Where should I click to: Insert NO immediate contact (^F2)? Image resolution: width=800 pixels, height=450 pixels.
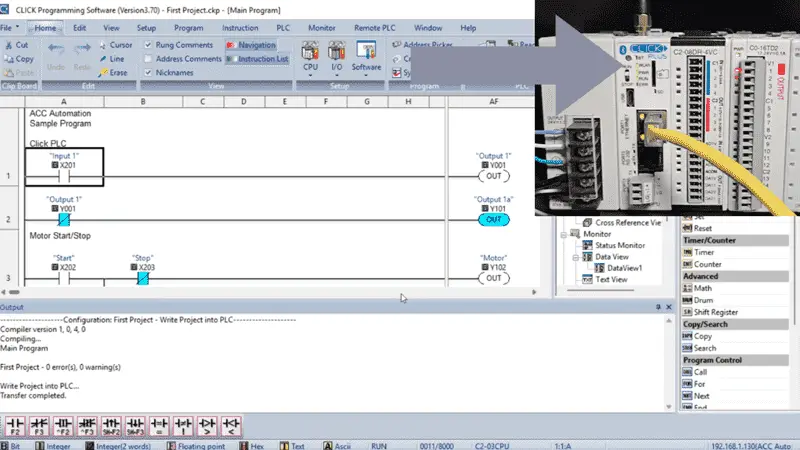tap(63, 426)
